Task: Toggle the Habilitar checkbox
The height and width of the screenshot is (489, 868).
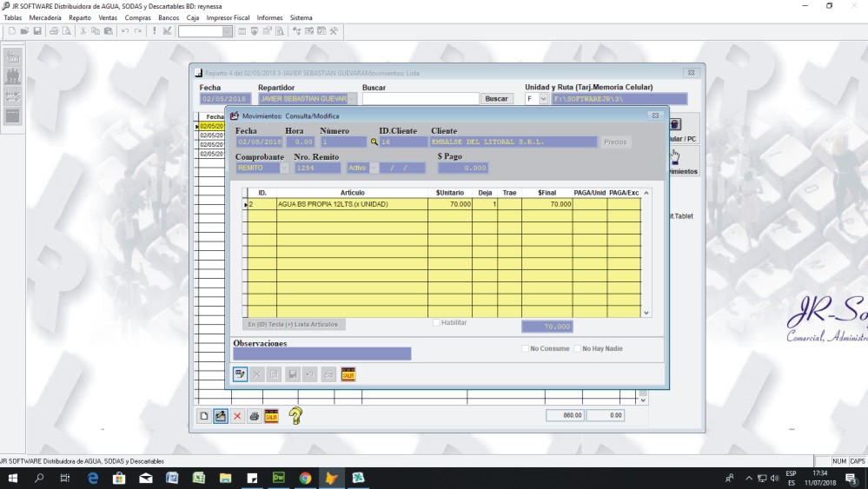Action: (x=436, y=322)
